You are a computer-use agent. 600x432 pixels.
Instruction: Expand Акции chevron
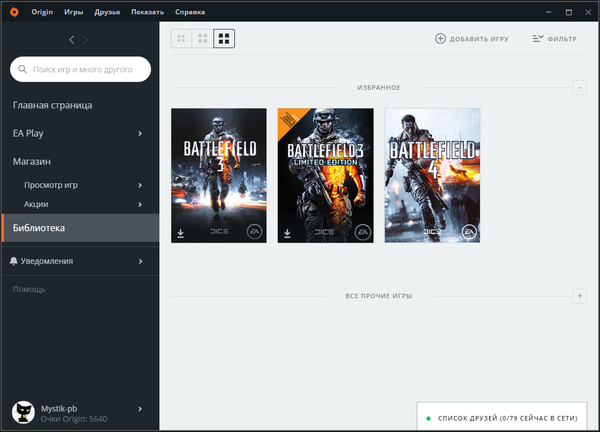(x=140, y=204)
